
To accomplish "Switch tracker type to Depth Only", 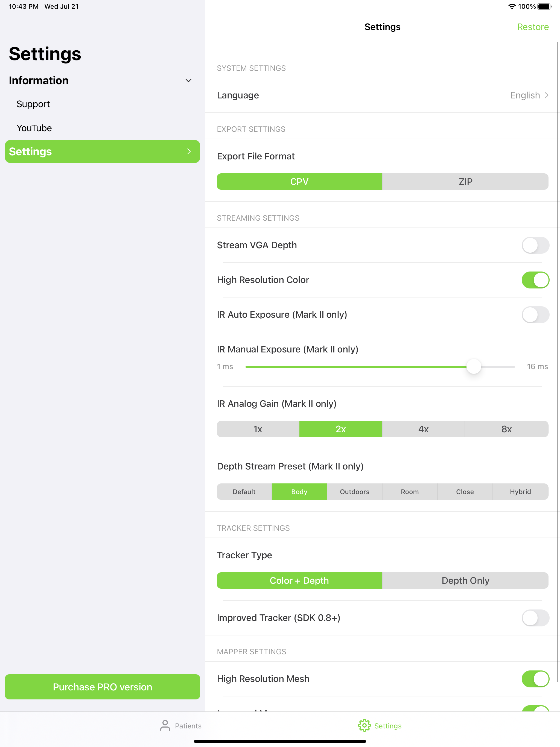I will (465, 580).
